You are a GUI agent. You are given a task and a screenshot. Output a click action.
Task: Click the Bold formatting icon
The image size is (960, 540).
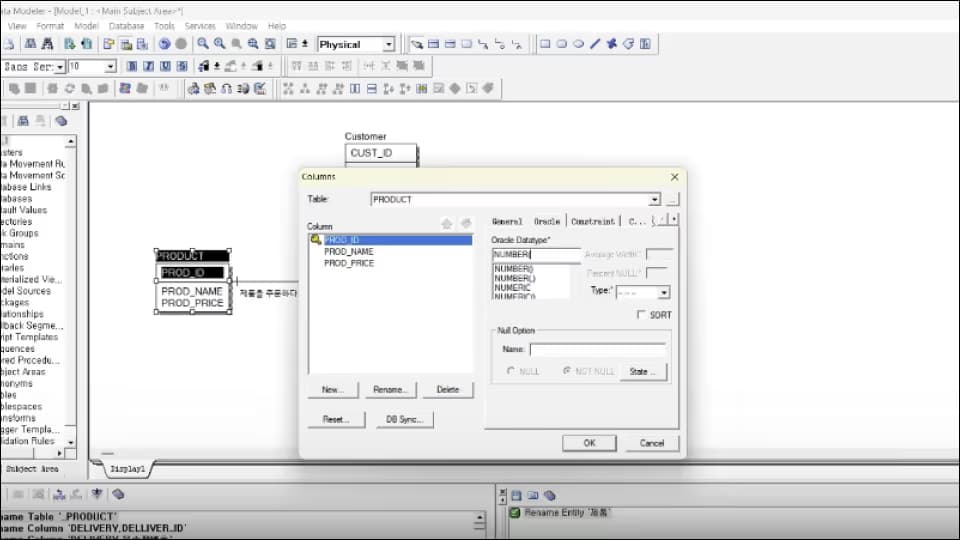point(132,66)
